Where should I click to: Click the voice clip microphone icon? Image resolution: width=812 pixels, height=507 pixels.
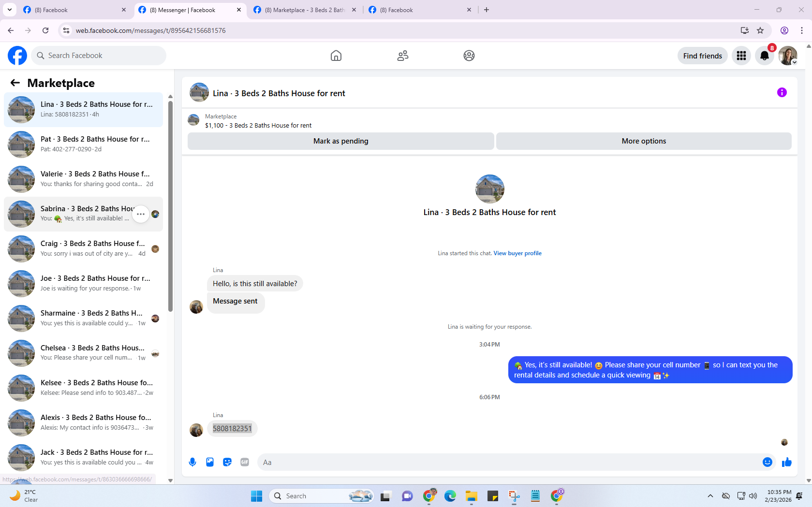click(192, 462)
